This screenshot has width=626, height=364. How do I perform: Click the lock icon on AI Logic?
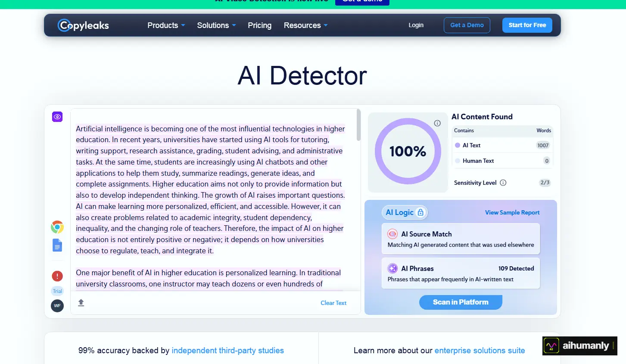[x=420, y=212]
